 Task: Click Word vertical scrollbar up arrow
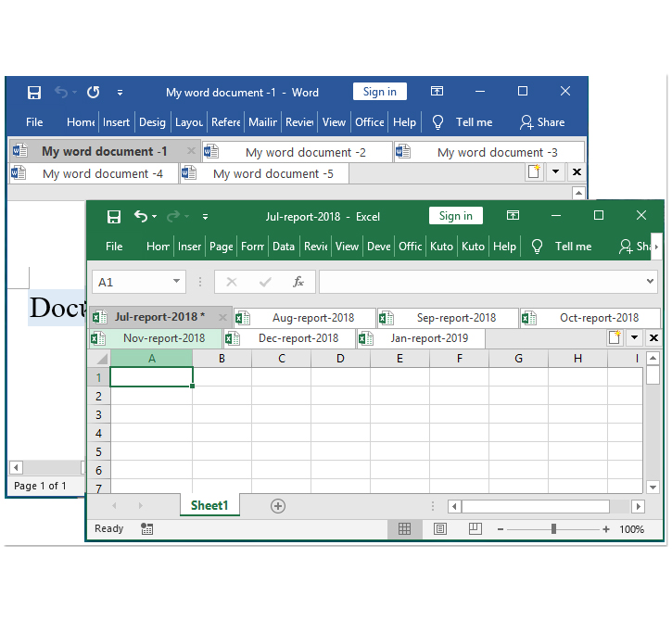pyautogui.click(x=578, y=193)
